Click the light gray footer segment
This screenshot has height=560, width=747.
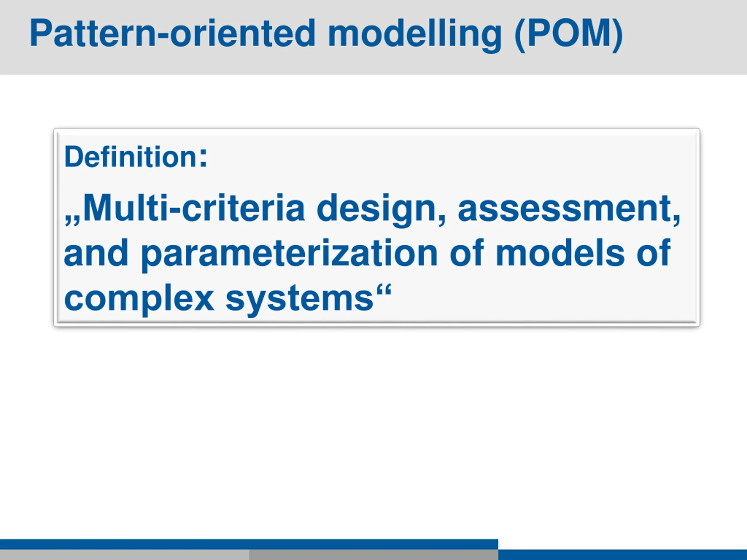[124, 554]
